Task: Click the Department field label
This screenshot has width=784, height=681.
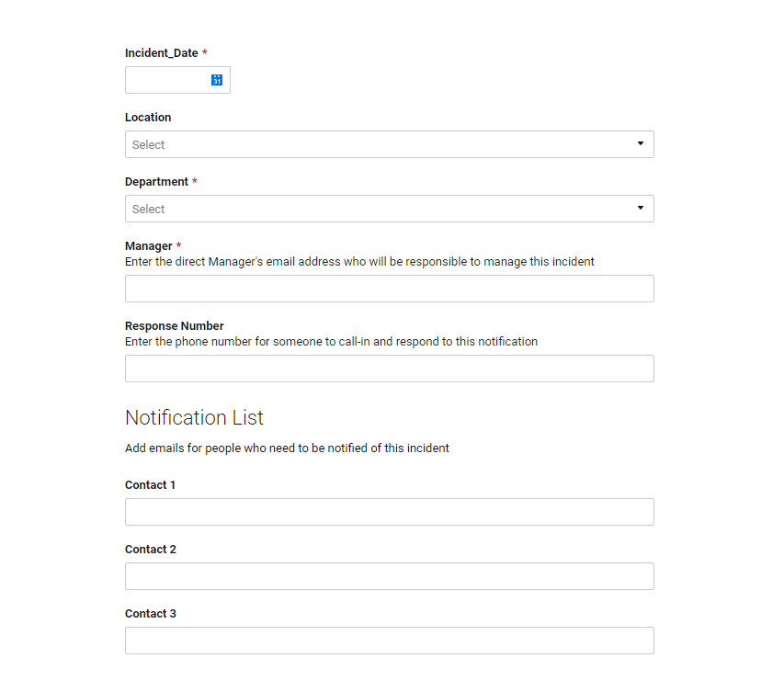Action: coord(156,182)
